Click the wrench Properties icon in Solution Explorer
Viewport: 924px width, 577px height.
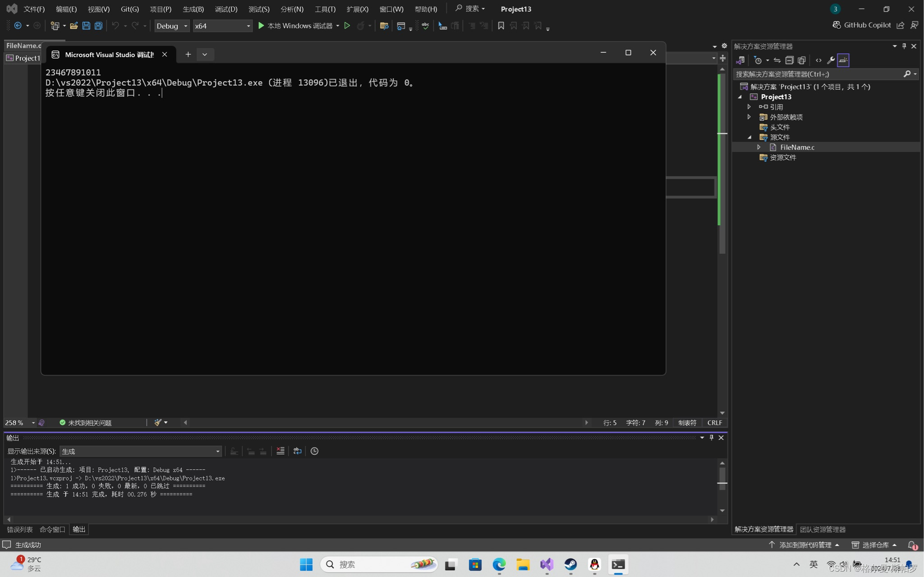coord(830,60)
